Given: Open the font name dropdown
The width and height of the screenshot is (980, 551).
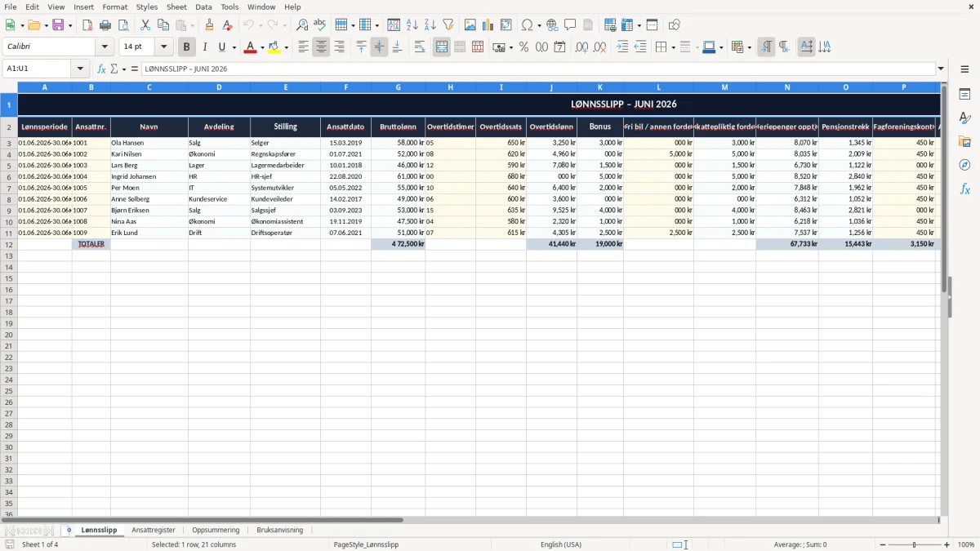Looking at the screenshot, I should (x=105, y=47).
